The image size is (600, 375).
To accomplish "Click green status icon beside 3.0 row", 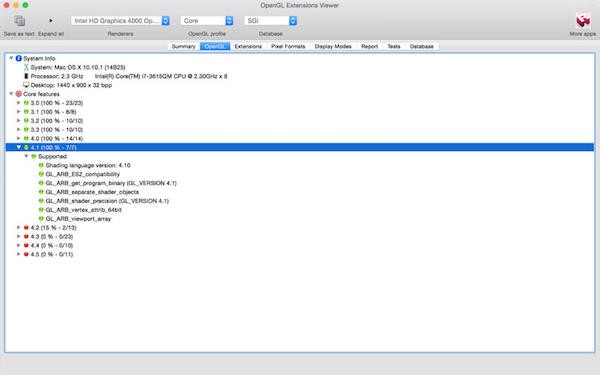I will (x=26, y=103).
